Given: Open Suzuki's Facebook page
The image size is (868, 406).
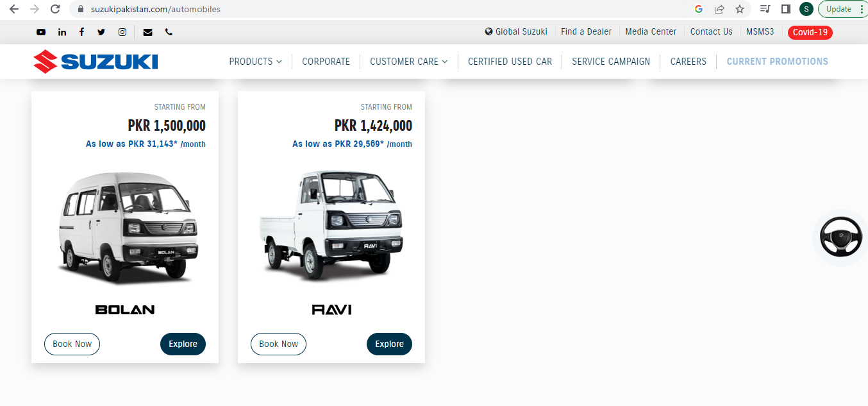Looking at the screenshot, I should pos(81,32).
